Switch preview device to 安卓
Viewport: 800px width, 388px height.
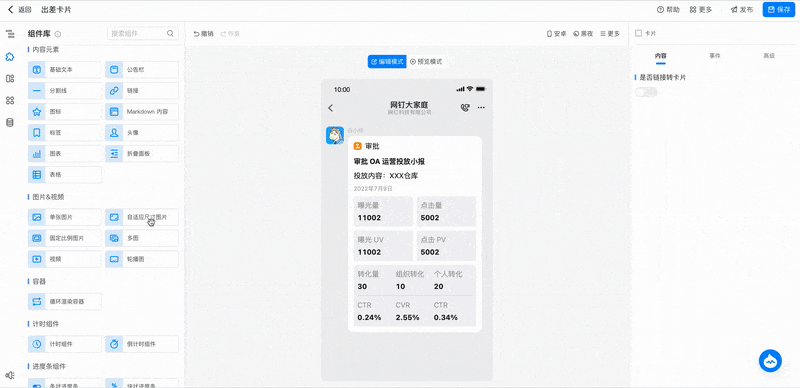coord(556,34)
